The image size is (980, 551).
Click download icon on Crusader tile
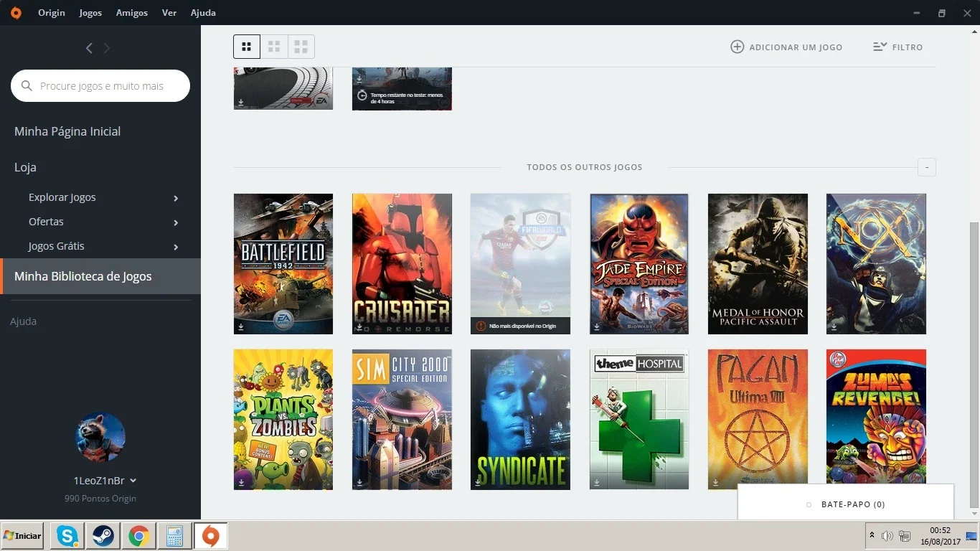pyautogui.click(x=359, y=326)
